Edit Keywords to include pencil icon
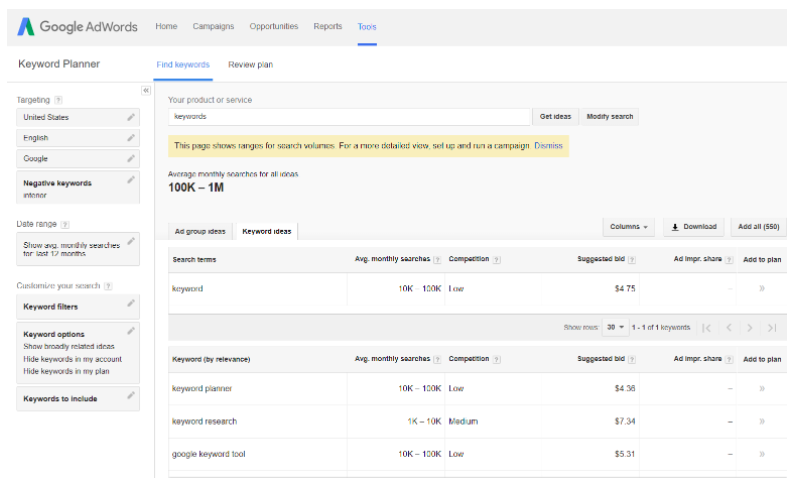The height and width of the screenshot is (489, 798). 131,395
